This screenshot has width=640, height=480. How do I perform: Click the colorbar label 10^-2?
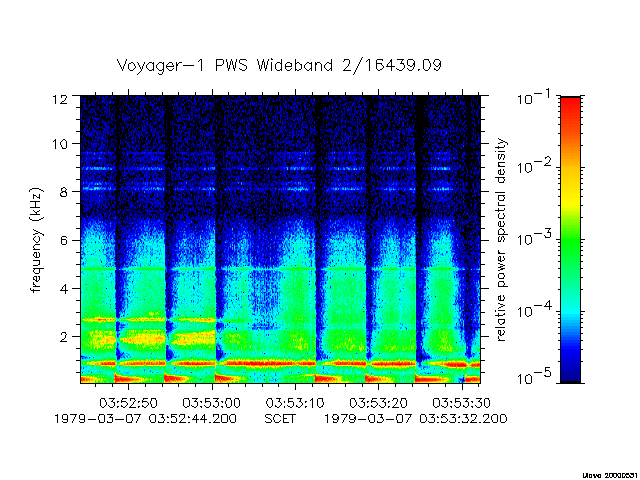pos(535,165)
